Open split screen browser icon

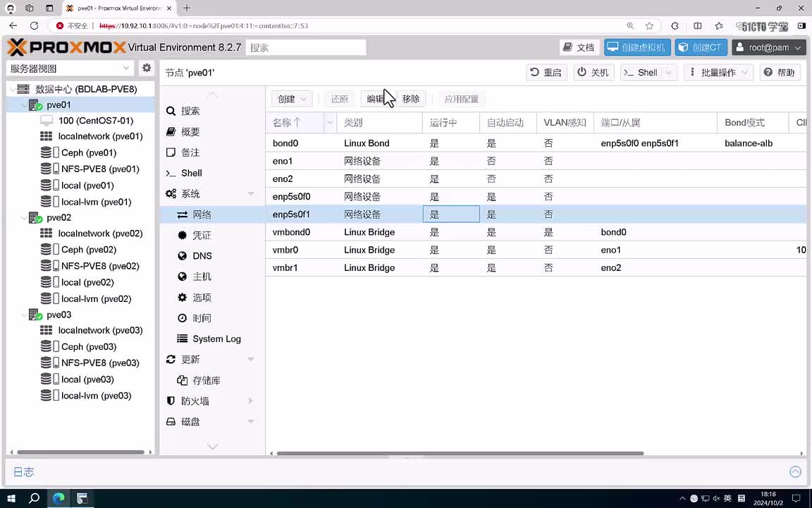click(x=698, y=25)
